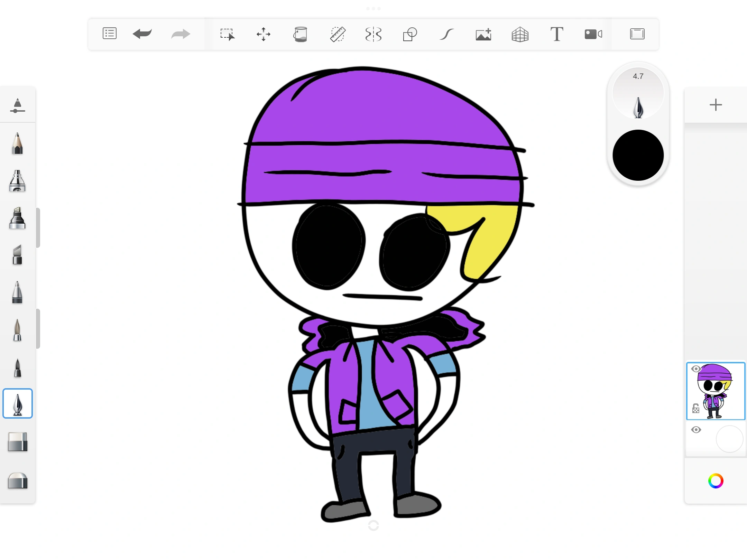Choose the Fill paint bucket tool
The image size is (747, 560).
(300, 34)
